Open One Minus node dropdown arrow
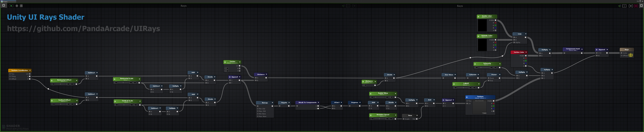Viewport: 644px width, 132px height. coord(455,75)
